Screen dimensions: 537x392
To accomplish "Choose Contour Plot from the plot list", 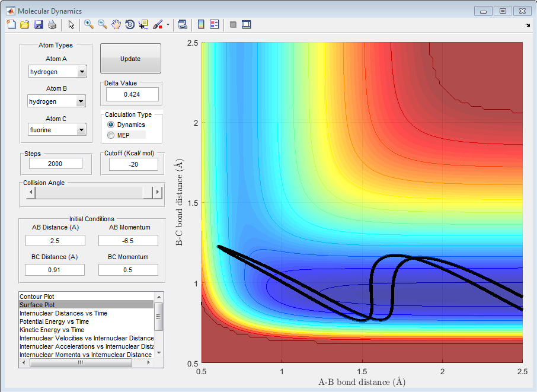I will click(37, 296).
